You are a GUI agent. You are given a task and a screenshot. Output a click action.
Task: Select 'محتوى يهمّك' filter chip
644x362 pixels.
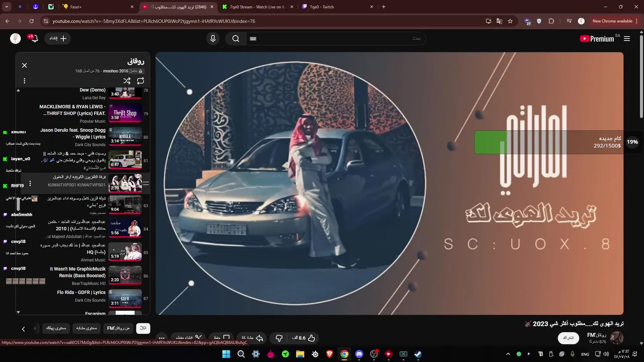tap(56, 328)
